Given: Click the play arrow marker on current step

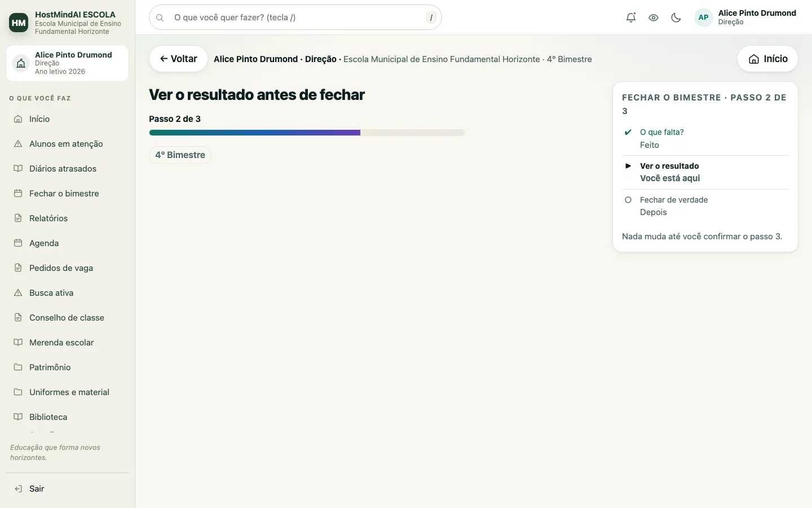Looking at the screenshot, I should click(628, 166).
